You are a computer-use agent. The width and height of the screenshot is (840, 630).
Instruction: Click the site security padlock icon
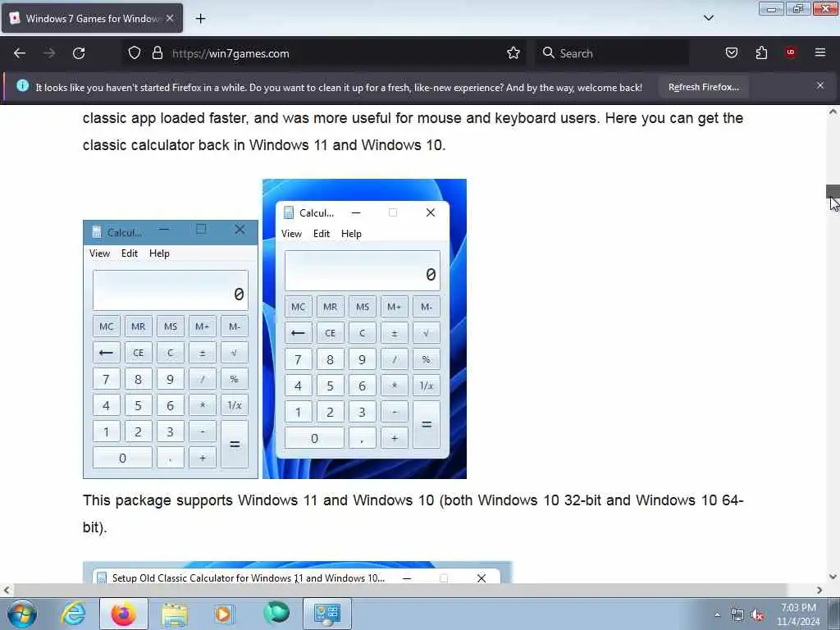tap(157, 53)
